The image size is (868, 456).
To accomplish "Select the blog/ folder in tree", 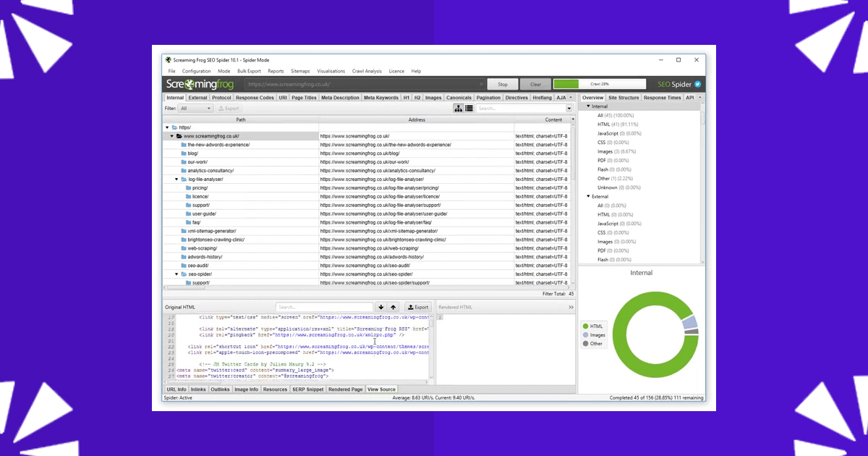I will [x=192, y=153].
